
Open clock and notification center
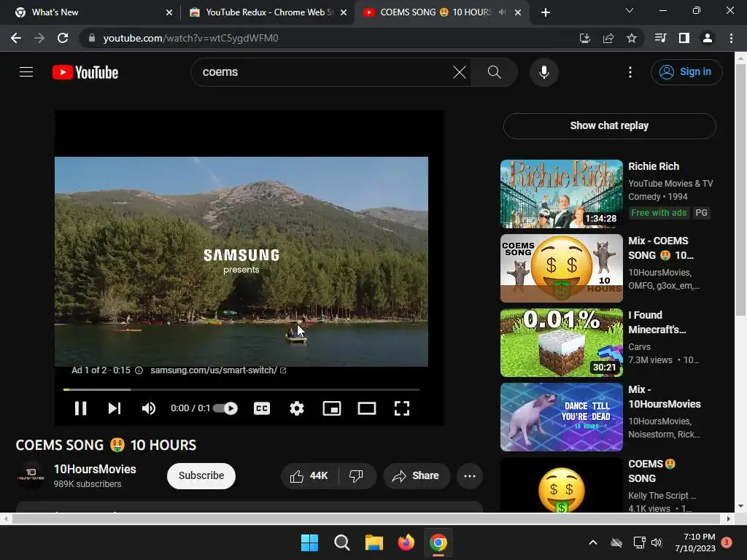[x=703, y=542]
